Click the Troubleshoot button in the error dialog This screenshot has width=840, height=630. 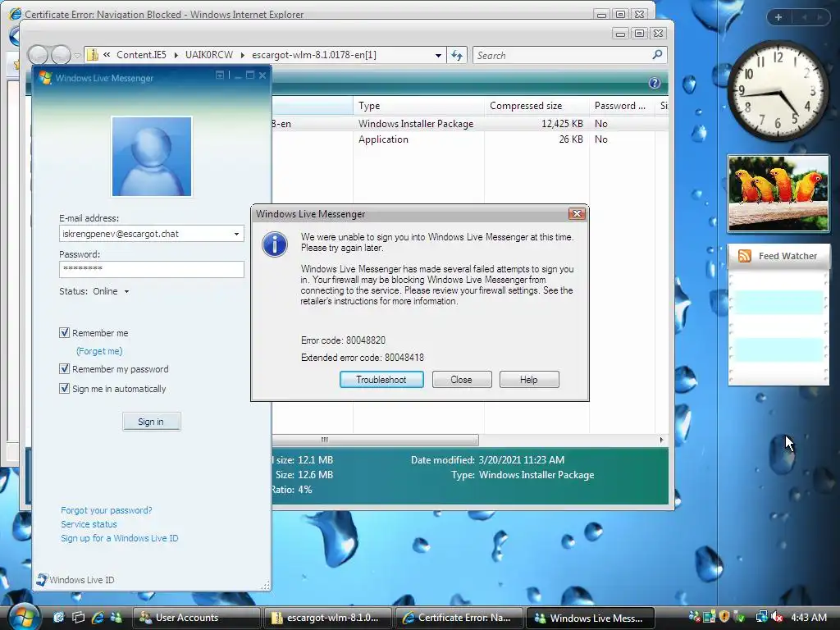click(x=381, y=379)
